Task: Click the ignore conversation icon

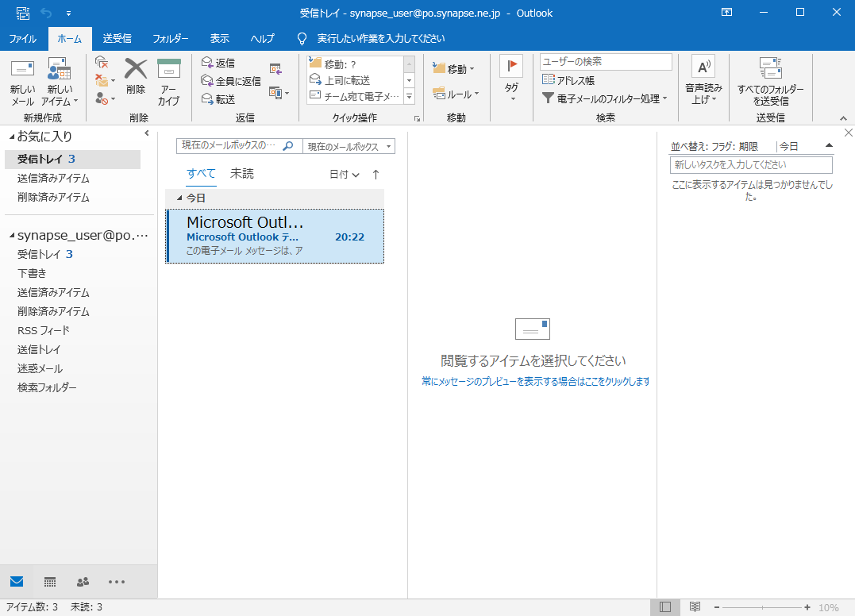Action: click(102, 62)
